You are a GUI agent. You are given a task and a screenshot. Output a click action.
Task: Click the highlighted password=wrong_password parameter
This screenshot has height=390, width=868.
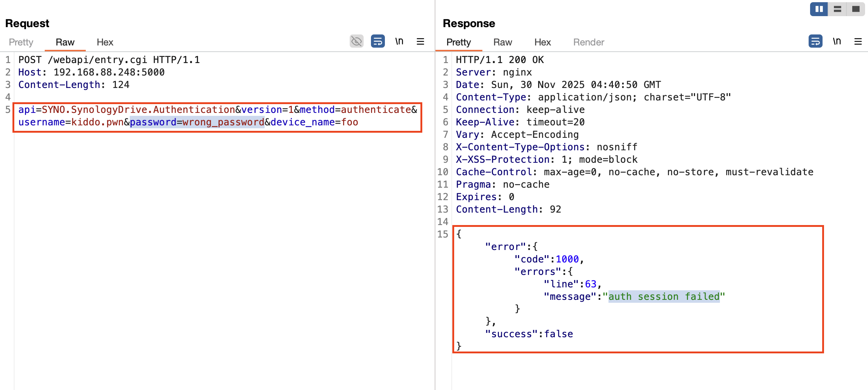tap(197, 122)
